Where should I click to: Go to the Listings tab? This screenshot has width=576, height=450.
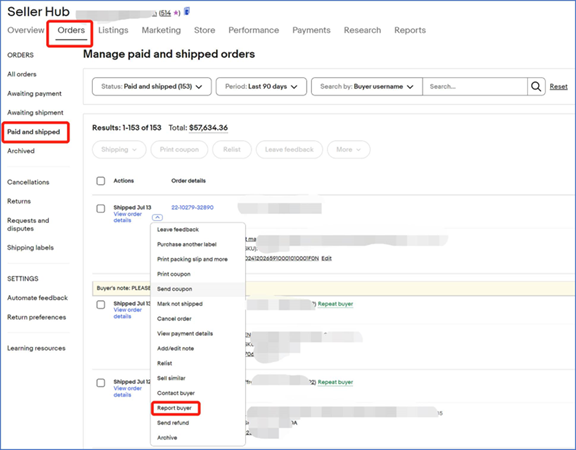point(113,30)
